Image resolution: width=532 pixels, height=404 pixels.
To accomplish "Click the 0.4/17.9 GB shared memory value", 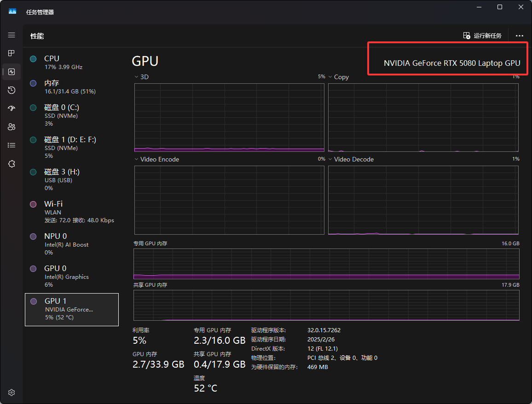I will coord(220,364).
